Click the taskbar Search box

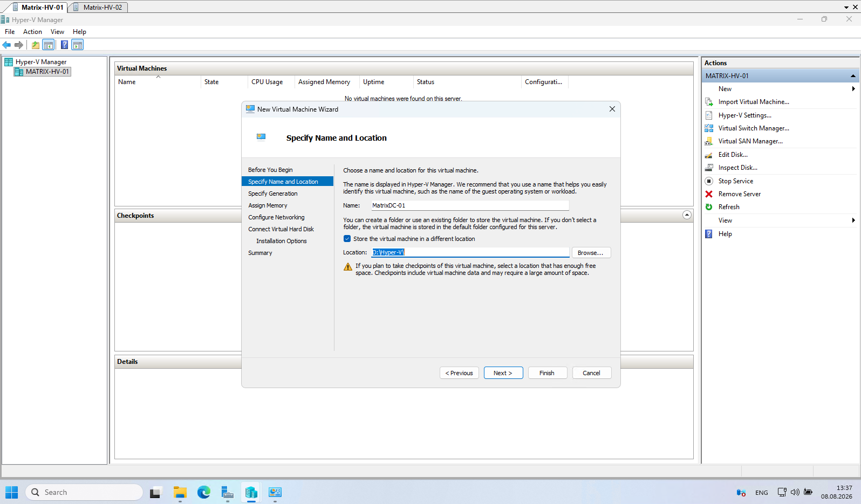(84, 492)
